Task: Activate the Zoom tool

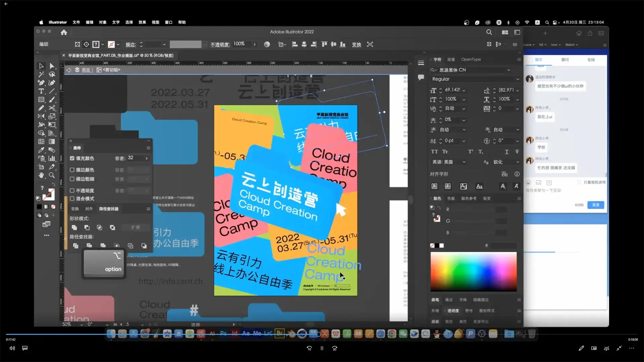Action: coord(52,175)
